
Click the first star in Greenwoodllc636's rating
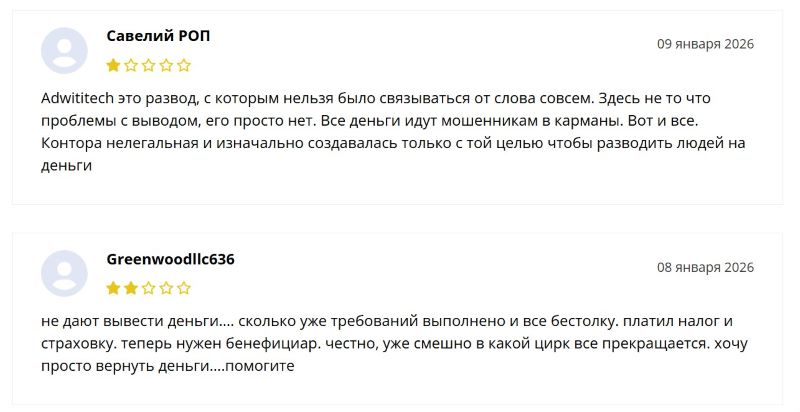tap(113, 289)
